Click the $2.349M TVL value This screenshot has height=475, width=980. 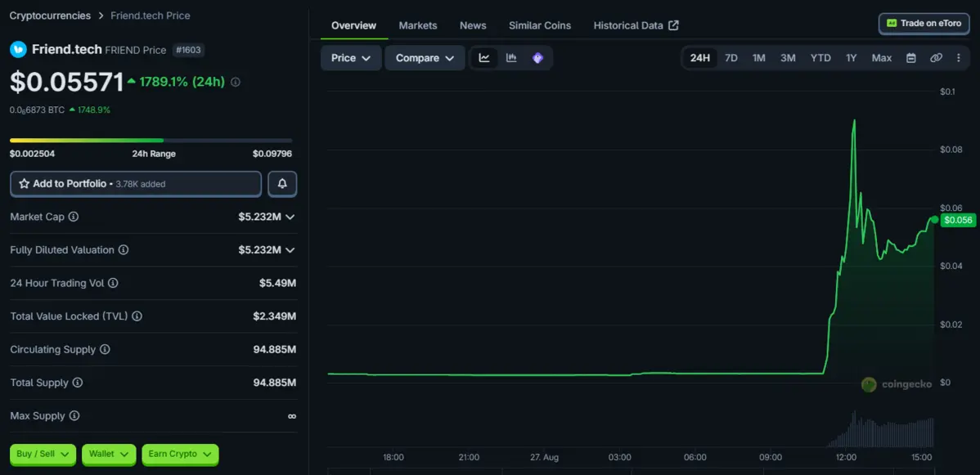pos(274,316)
